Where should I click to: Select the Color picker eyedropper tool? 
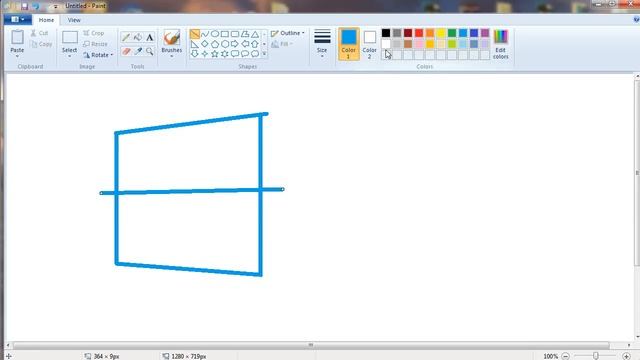pyautogui.click(x=138, y=51)
